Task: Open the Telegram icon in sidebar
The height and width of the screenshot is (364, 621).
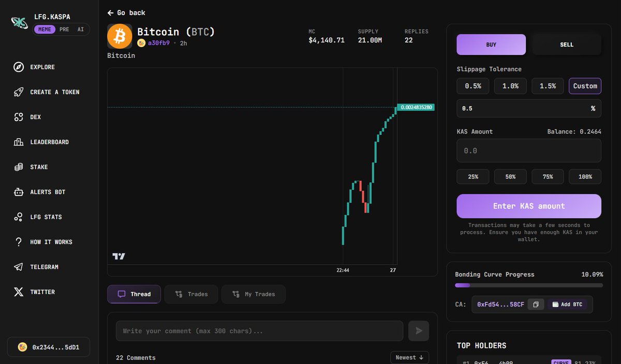Action: 19,267
